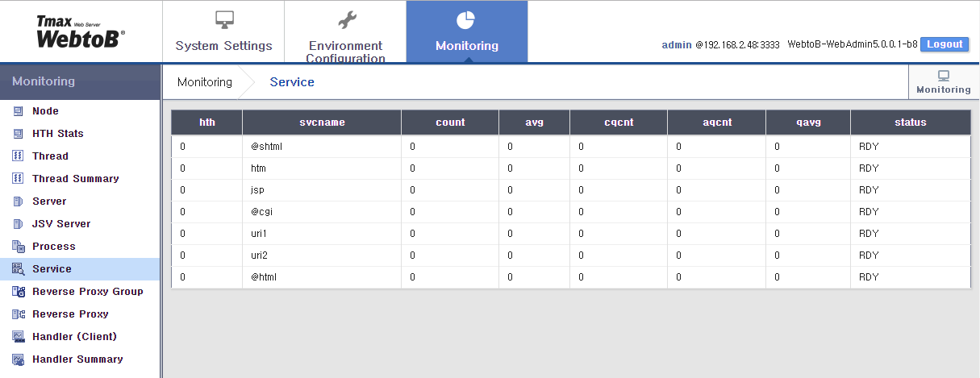
Task: Select the uri1 service name cell
Action: tap(322, 234)
